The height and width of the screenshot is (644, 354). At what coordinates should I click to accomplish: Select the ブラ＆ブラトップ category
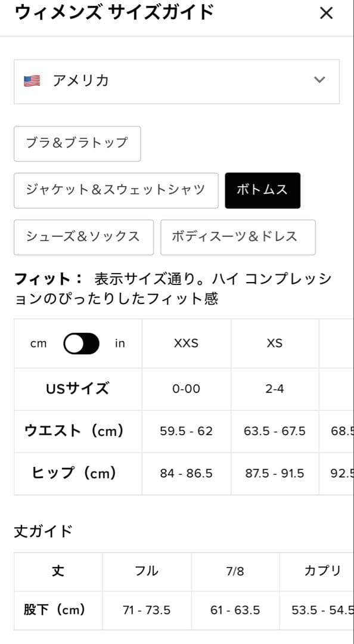click(77, 144)
